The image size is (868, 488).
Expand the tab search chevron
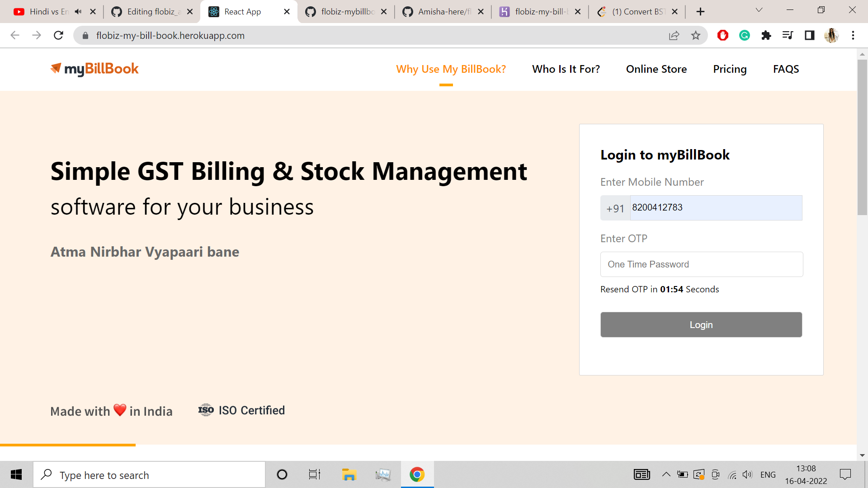759,10
